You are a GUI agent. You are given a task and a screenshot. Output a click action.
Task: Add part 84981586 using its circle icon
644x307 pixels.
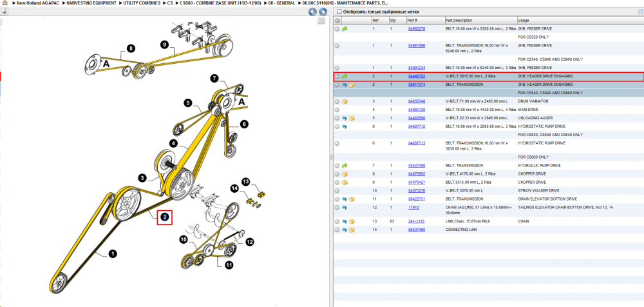(x=337, y=46)
